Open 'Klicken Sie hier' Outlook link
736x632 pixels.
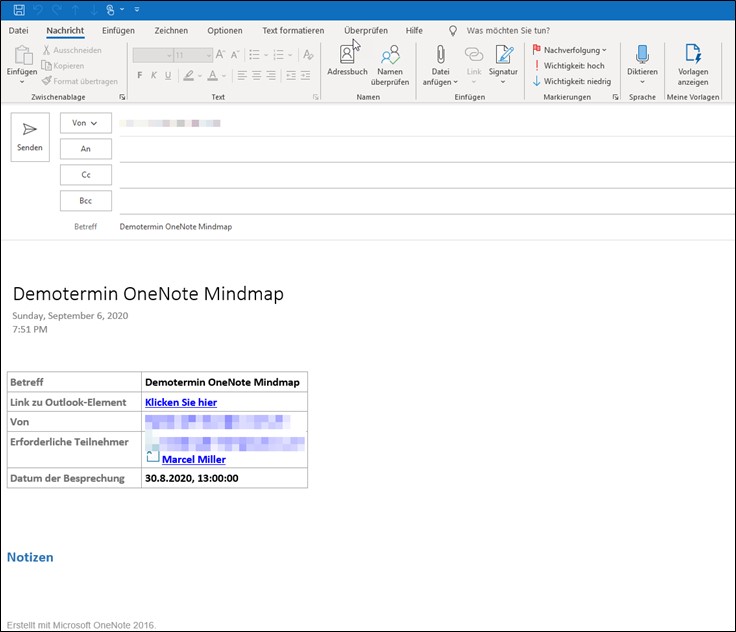click(x=181, y=402)
